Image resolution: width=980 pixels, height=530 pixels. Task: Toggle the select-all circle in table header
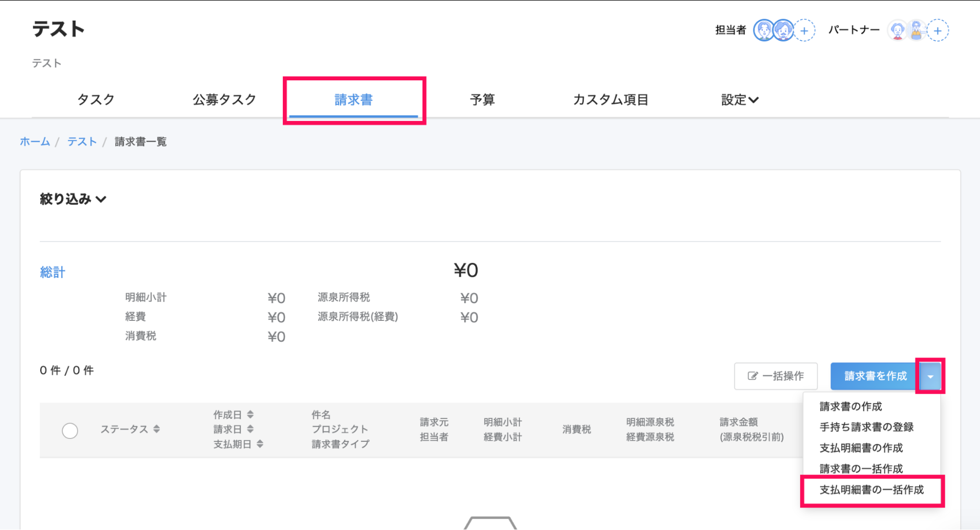[x=70, y=431]
